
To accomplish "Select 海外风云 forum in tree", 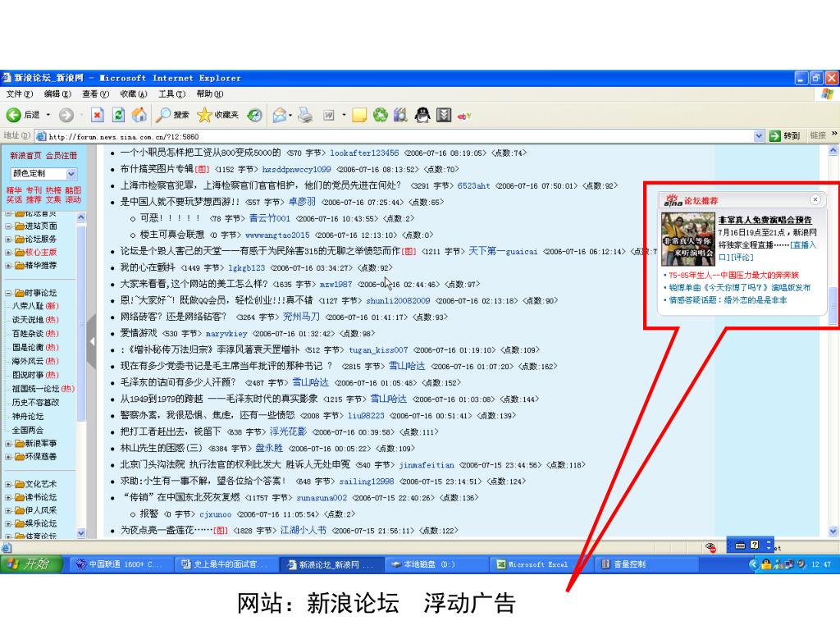I will pyautogui.click(x=34, y=361).
